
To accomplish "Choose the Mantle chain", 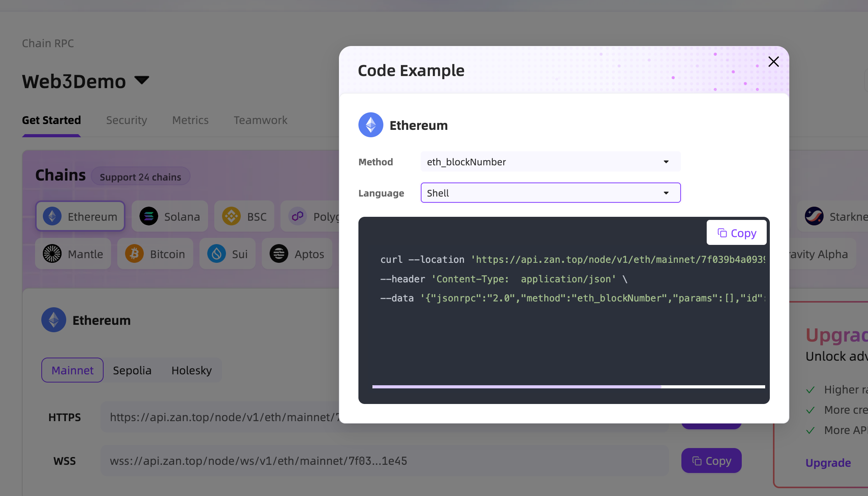I will click(73, 253).
